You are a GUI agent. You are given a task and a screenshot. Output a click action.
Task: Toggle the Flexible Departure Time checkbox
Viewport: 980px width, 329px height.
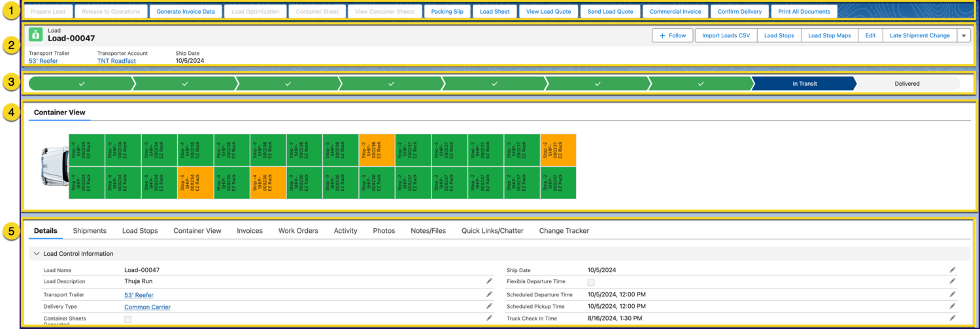coord(591,282)
